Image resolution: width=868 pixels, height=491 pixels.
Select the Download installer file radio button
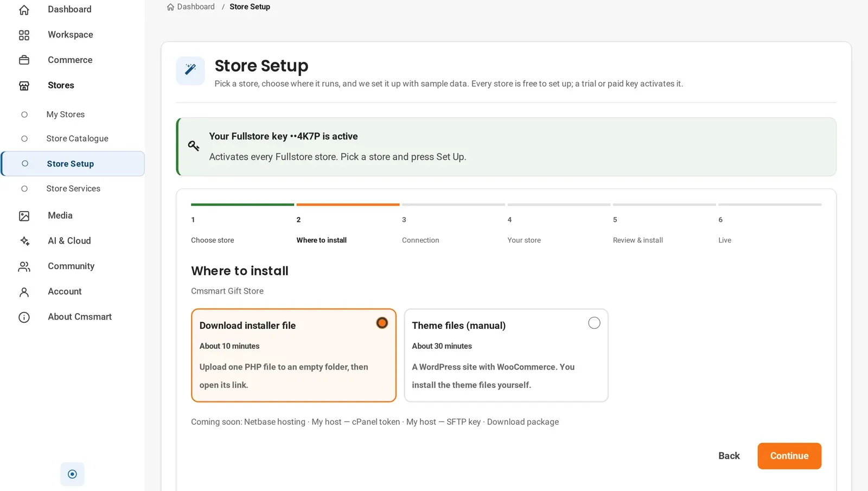pyautogui.click(x=382, y=323)
